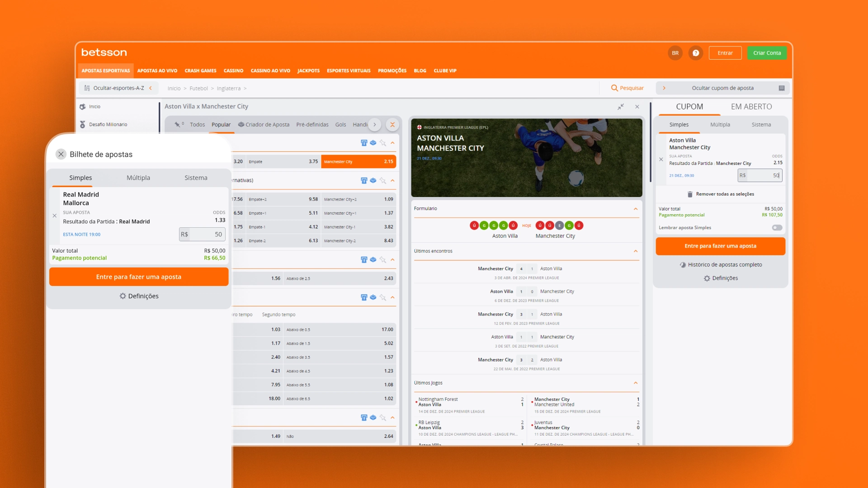Viewport: 868px width, 488px height.
Task: Open Histórico de apostas completo link
Action: coord(721,265)
